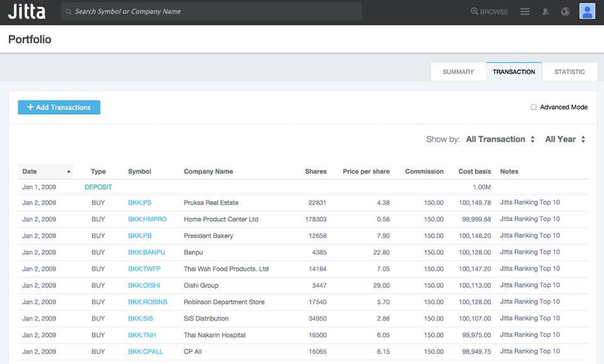Image resolution: width=604 pixels, height=364 pixels.
Task: Click the Browse magnifier button
Action: 489,11
